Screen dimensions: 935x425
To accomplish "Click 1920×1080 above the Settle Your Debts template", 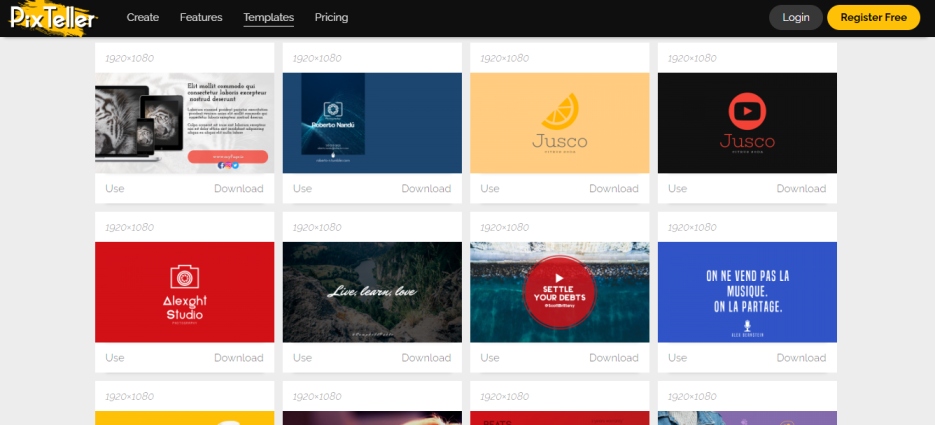I will point(504,227).
